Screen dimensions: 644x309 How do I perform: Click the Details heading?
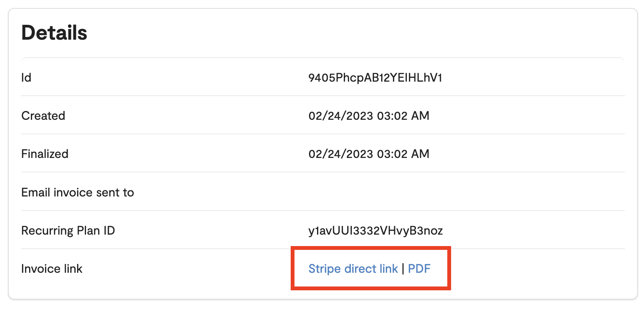click(x=54, y=32)
